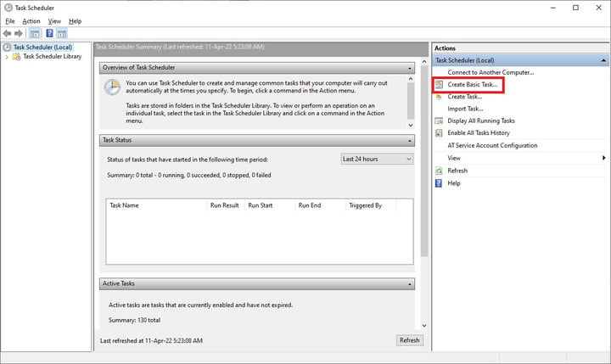Collapse the Active Tasks section

(410, 284)
